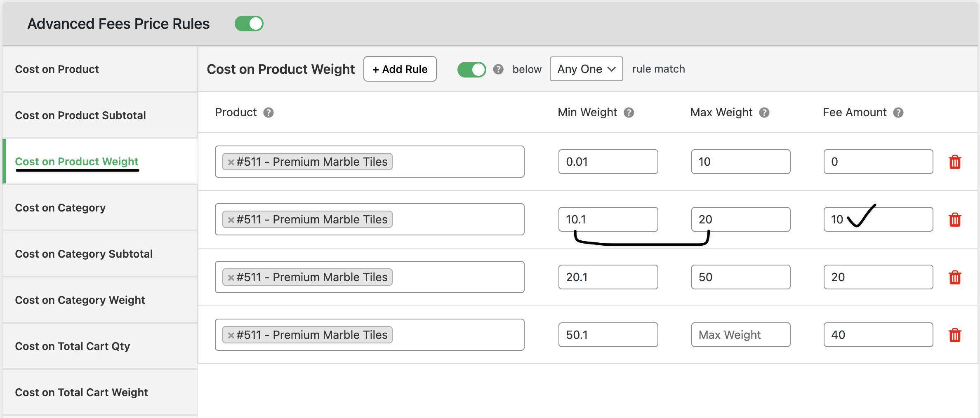
Task: Click the help icon next to Product
Action: pos(269,113)
